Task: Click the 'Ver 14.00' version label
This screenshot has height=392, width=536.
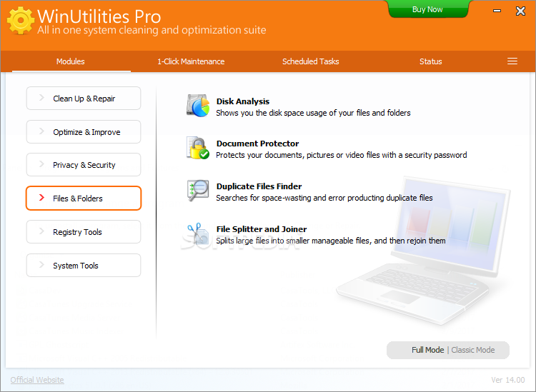Action: click(508, 380)
